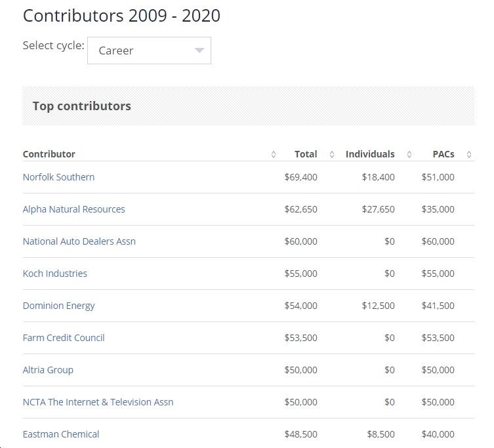
Task: Click the Select cycle label
Action: [x=54, y=46]
